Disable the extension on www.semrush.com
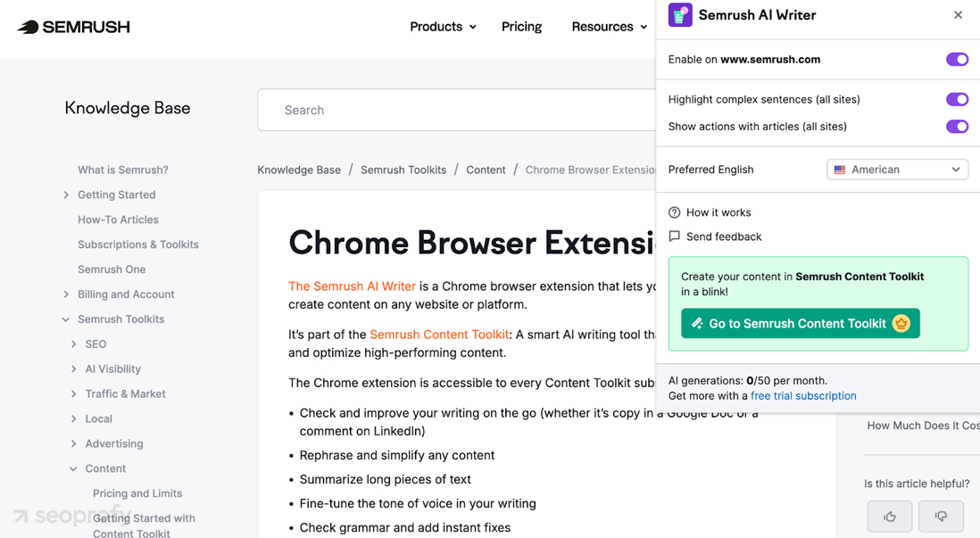980x538 pixels. click(x=957, y=59)
